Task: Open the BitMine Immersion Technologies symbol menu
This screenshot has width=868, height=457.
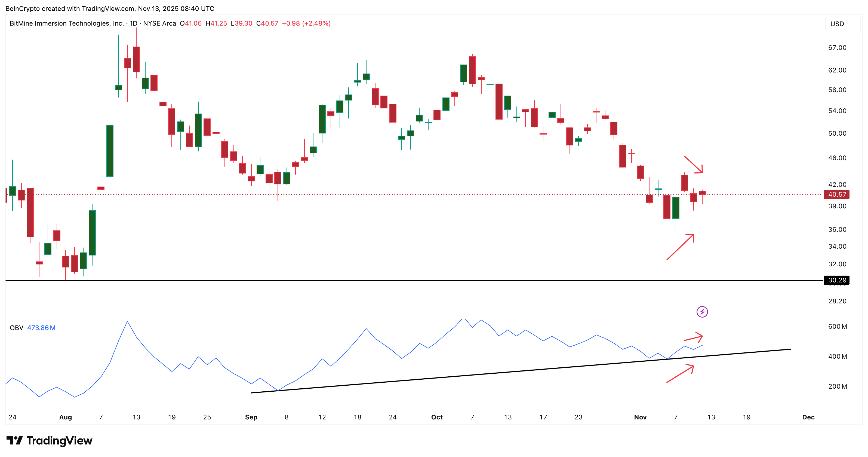Action: coord(67,23)
